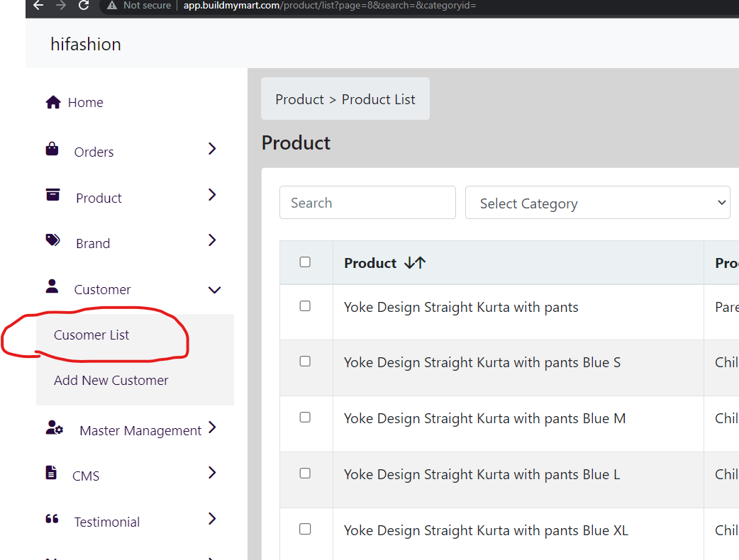The image size is (739, 560).
Task: Check the box for Kurta with pants Blue M
Action: [305, 418]
